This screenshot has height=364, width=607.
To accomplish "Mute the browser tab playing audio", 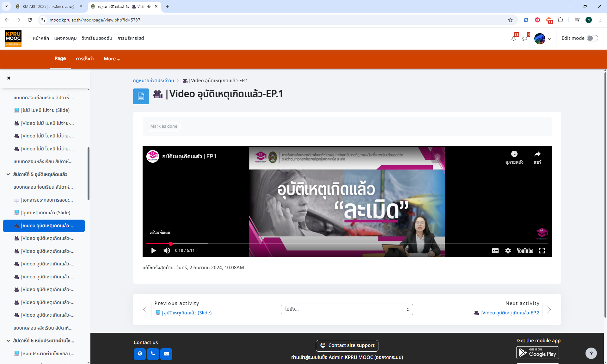I will pos(149,6).
